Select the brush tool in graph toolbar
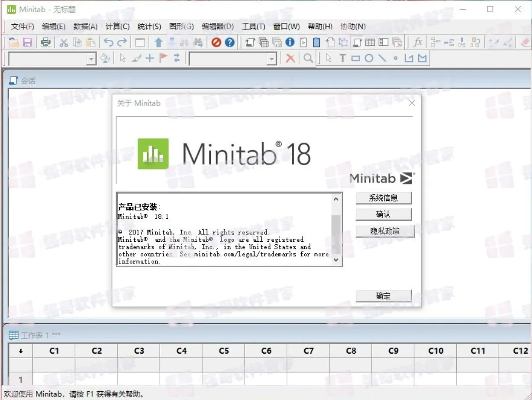 (136, 58)
